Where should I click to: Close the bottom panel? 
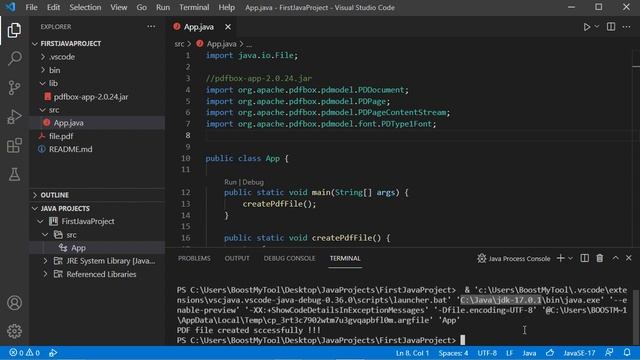click(x=629, y=258)
